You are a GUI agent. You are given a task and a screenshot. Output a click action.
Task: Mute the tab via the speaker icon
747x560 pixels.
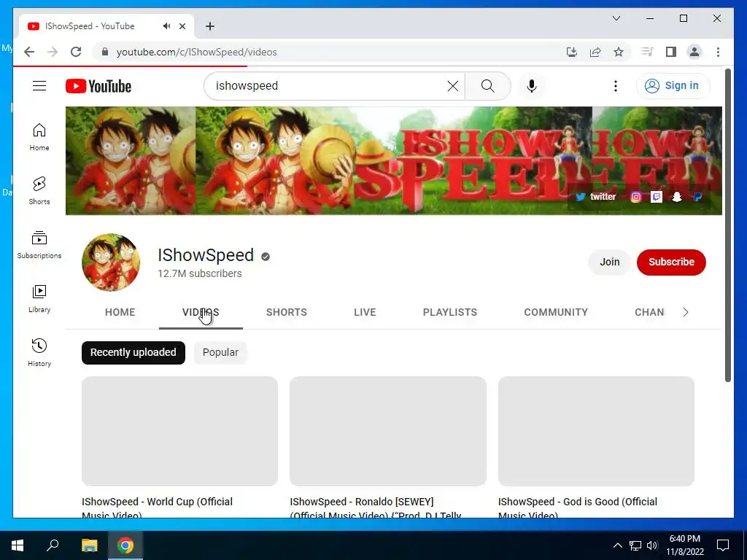click(166, 26)
